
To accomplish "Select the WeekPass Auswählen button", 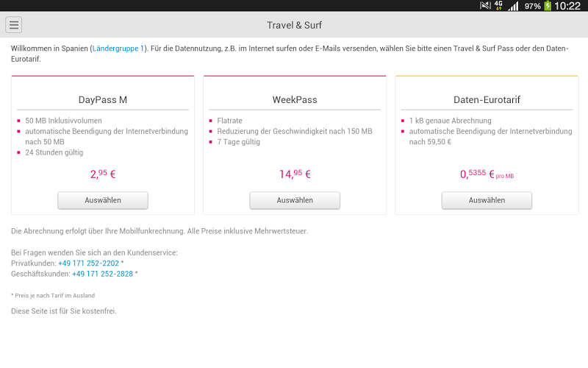I will pyautogui.click(x=295, y=200).
